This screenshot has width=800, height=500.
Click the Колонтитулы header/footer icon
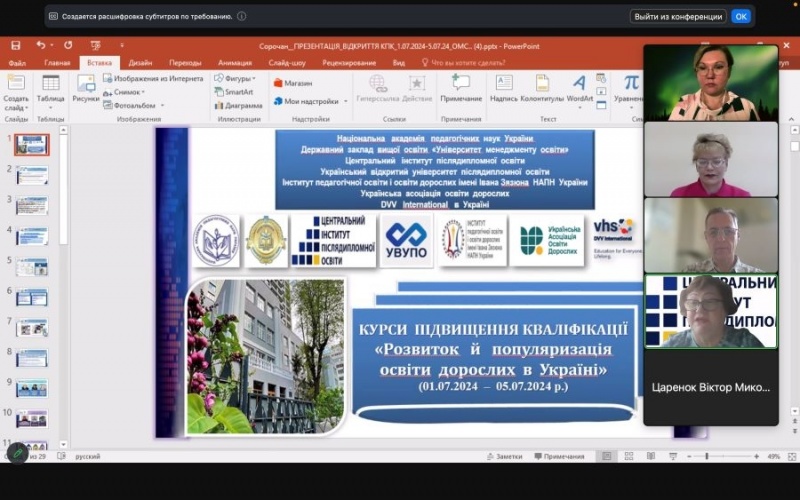[541, 88]
